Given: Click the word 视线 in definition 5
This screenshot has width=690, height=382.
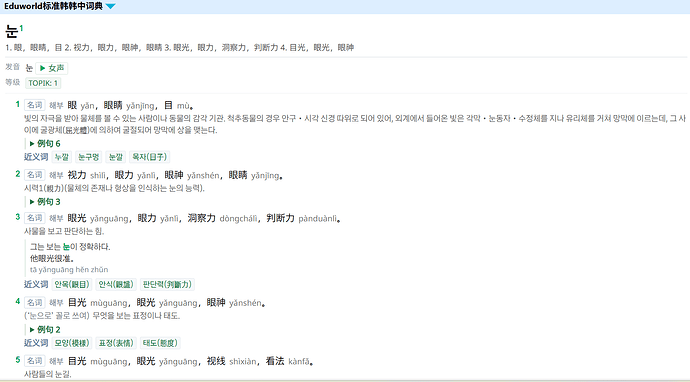Looking at the screenshot, I should (216, 361).
